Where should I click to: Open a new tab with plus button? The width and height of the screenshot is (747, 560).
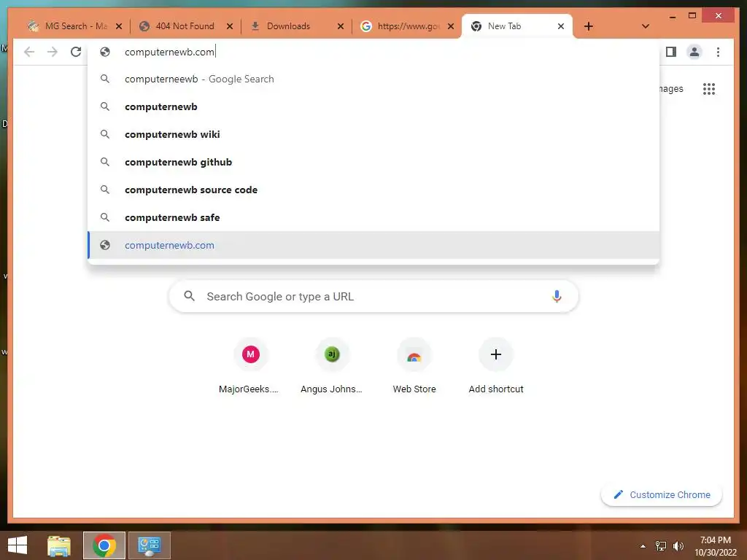(589, 26)
